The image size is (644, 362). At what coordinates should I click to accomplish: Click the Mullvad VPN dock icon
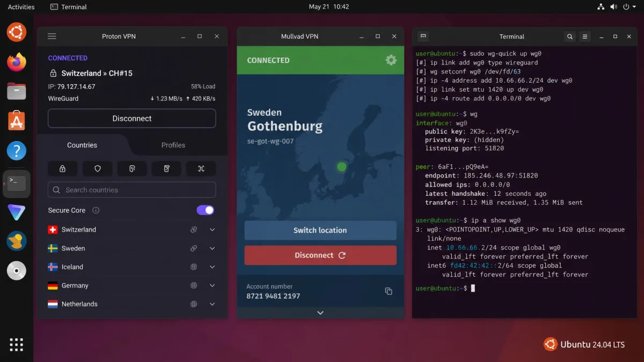[x=17, y=241]
